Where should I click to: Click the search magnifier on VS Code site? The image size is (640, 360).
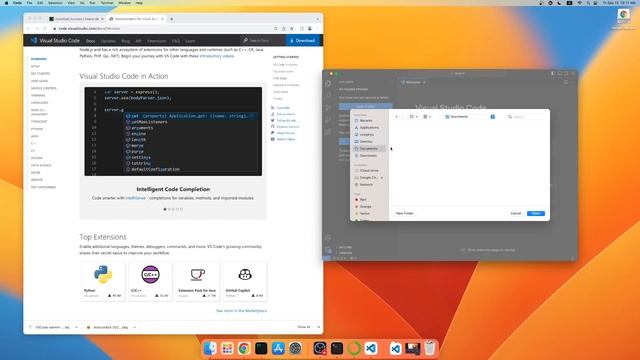(x=245, y=40)
